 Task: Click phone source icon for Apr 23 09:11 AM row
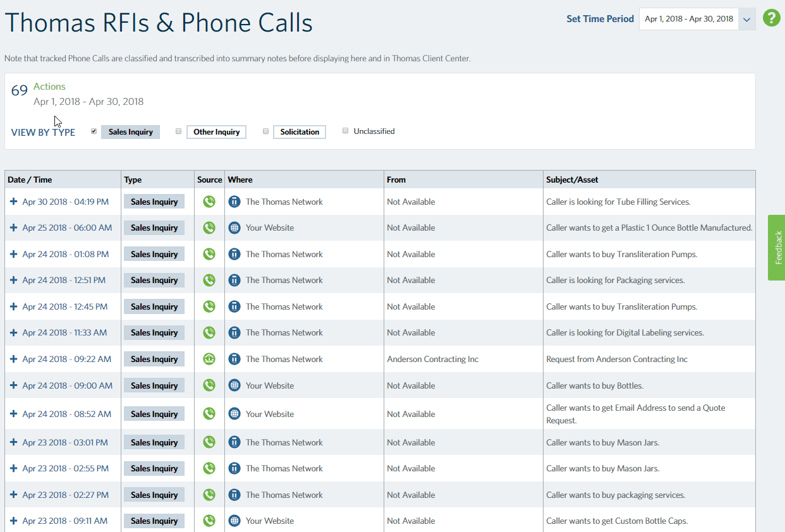(209, 521)
